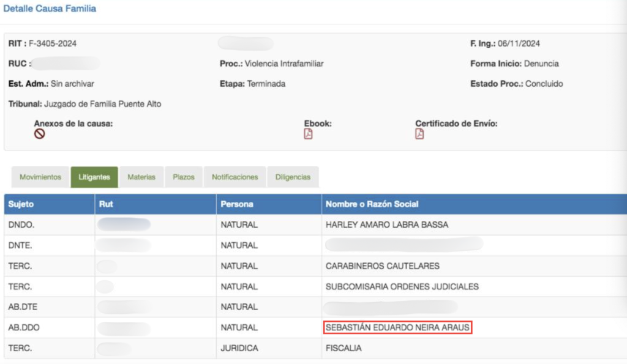
Task: Switch to the Movimientos tab
Action: (x=40, y=177)
